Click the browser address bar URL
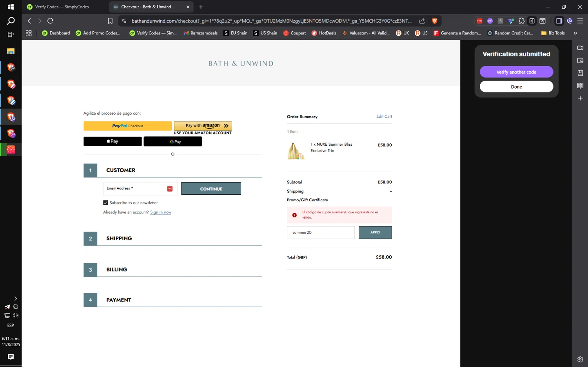Screen dimensions: 588x367 [272, 21]
